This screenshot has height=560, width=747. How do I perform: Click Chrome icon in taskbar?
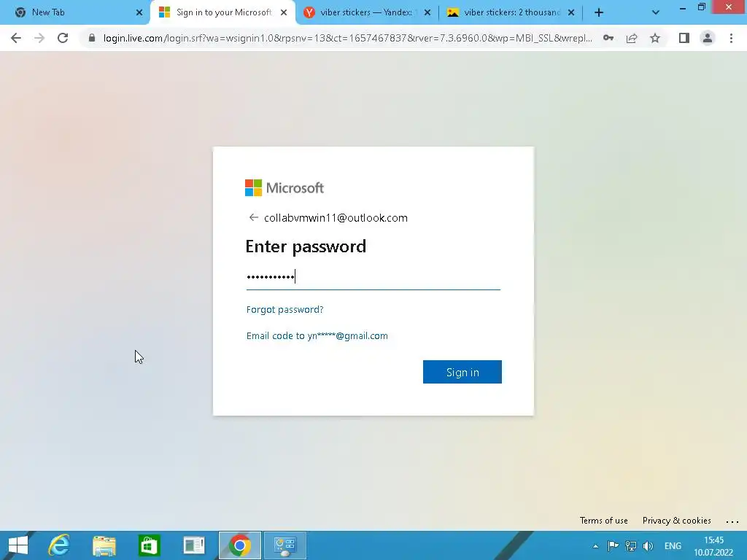[239, 545]
